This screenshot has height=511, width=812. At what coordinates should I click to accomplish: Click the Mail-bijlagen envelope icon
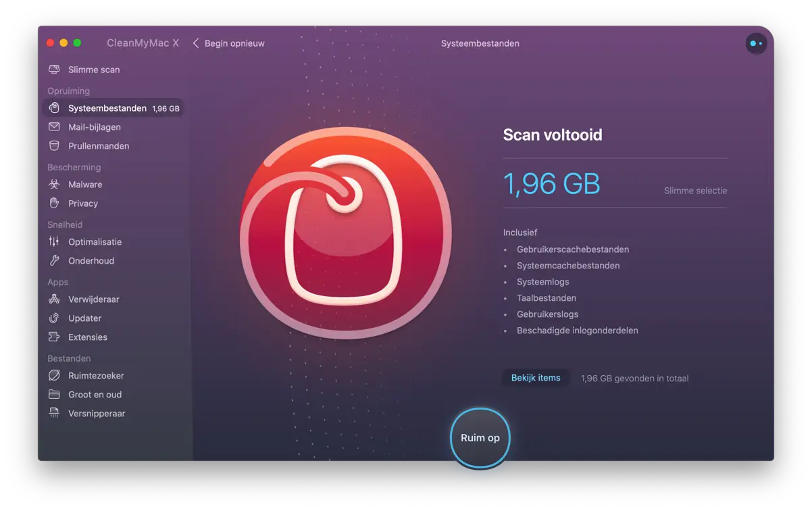[54, 127]
